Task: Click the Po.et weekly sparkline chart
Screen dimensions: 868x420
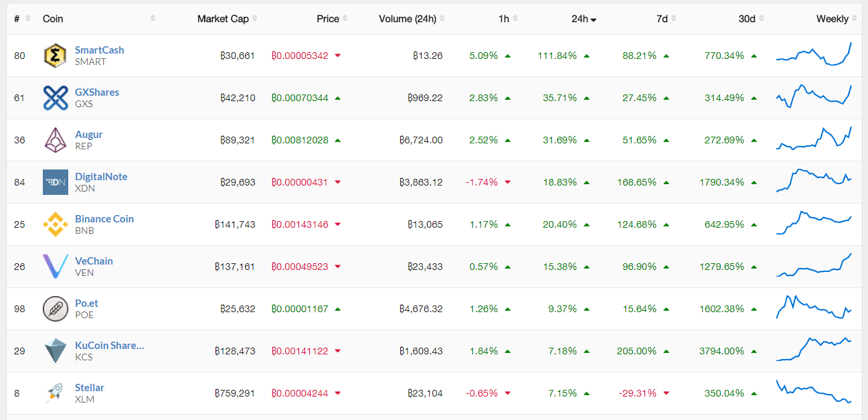Action: pos(814,307)
